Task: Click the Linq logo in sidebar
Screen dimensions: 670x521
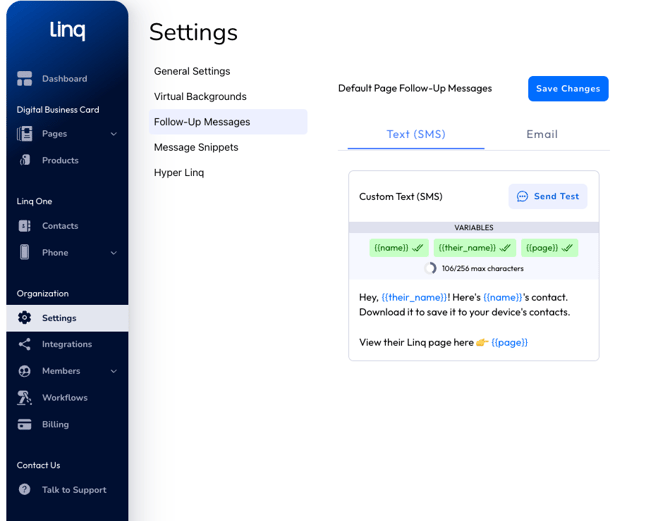Action: tap(67, 31)
